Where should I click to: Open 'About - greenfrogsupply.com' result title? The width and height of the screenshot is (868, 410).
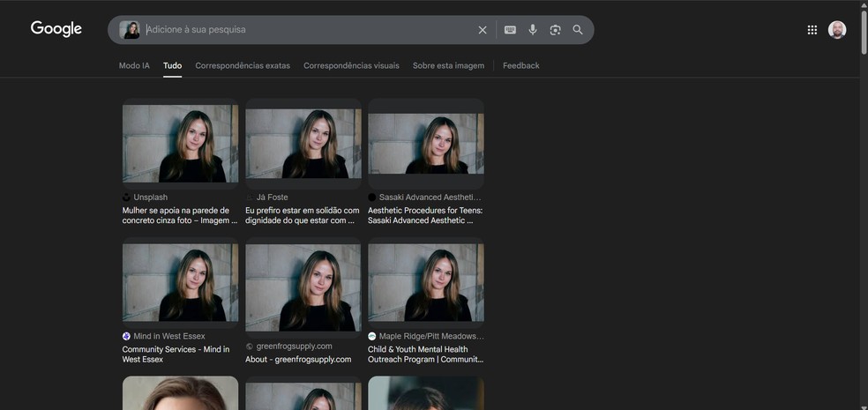tap(298, 359)
